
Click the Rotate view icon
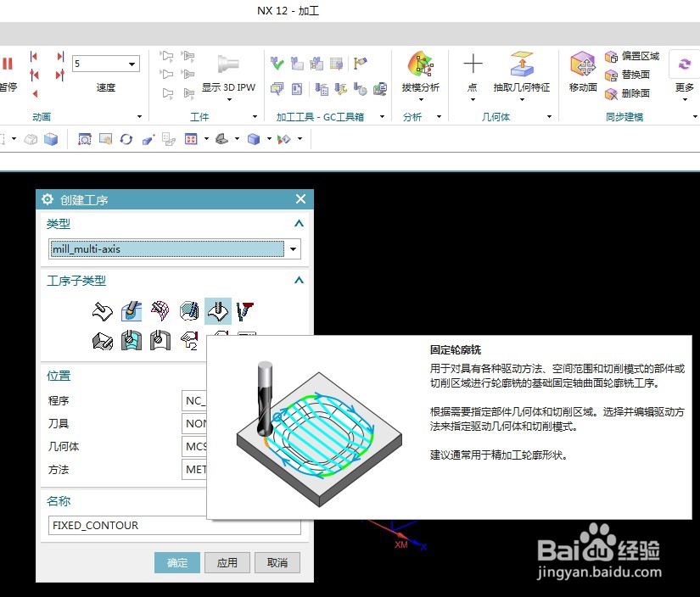click(x=126, y=139)
